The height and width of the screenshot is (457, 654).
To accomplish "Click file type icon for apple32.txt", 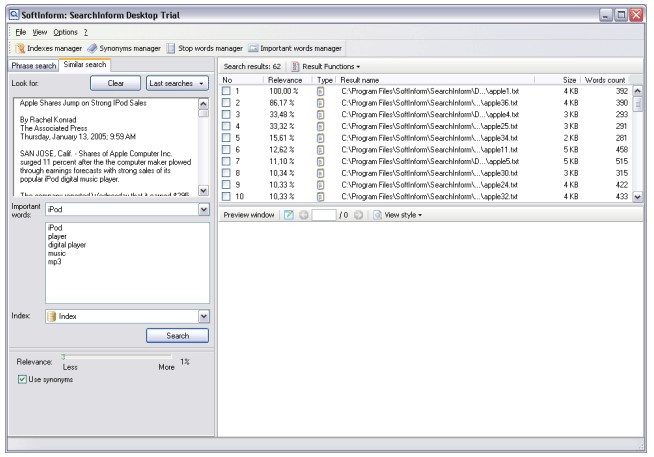I will (320, 196).
